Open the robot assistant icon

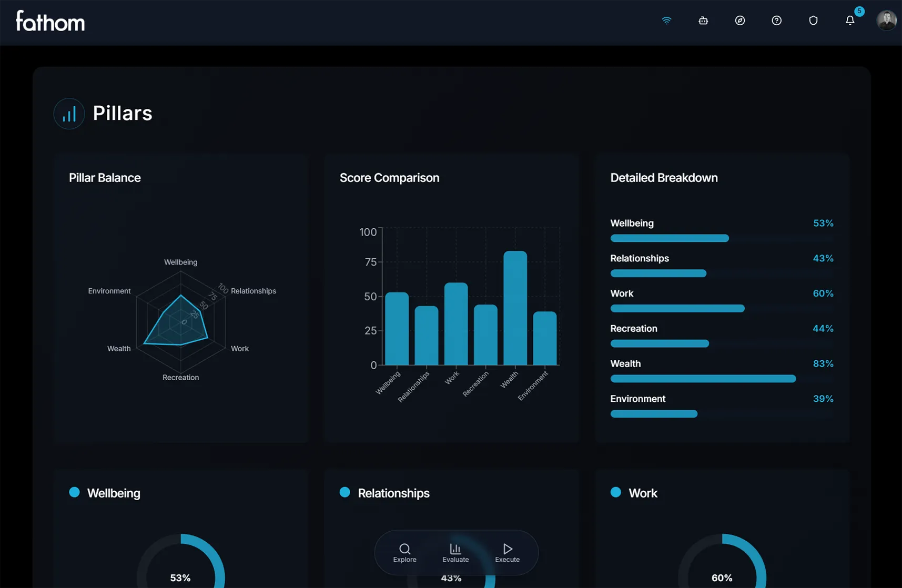(x=703, y=21)
